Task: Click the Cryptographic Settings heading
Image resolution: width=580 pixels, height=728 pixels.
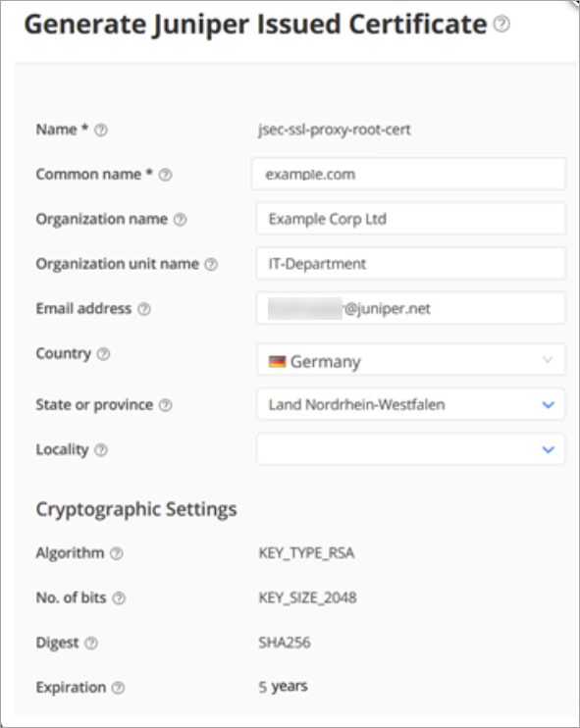Action: coord(136,510)
